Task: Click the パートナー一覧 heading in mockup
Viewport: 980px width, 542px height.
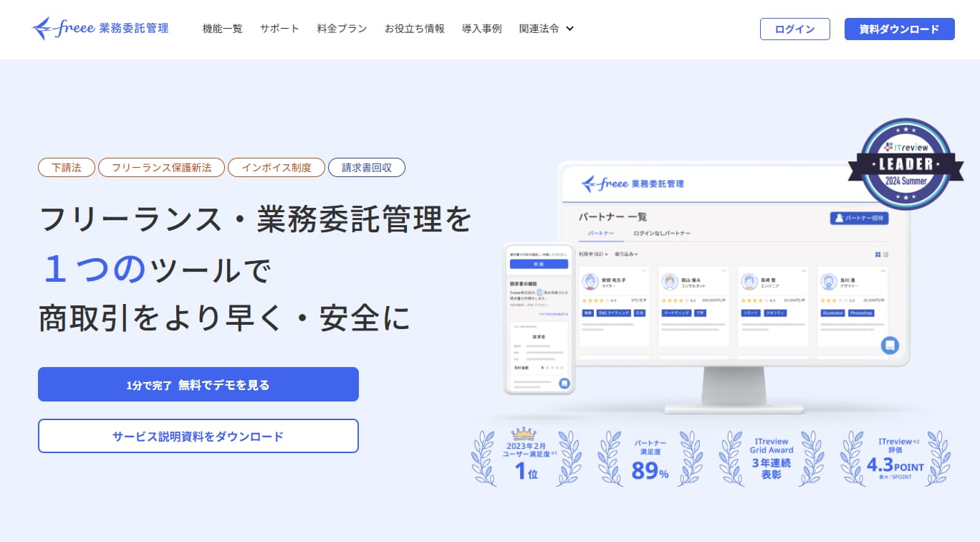Action: click(612, 217)
